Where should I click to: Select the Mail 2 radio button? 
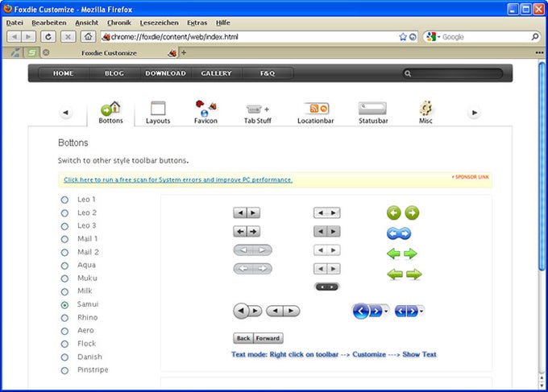[64, 253]
